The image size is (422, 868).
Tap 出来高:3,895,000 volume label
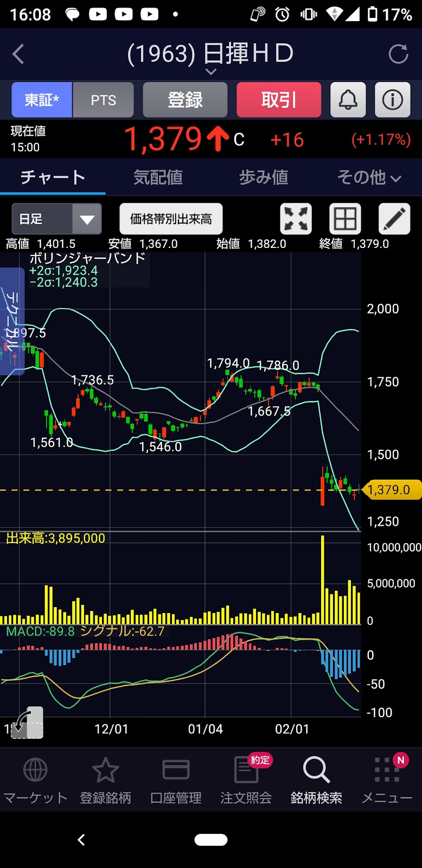[55, 538]
